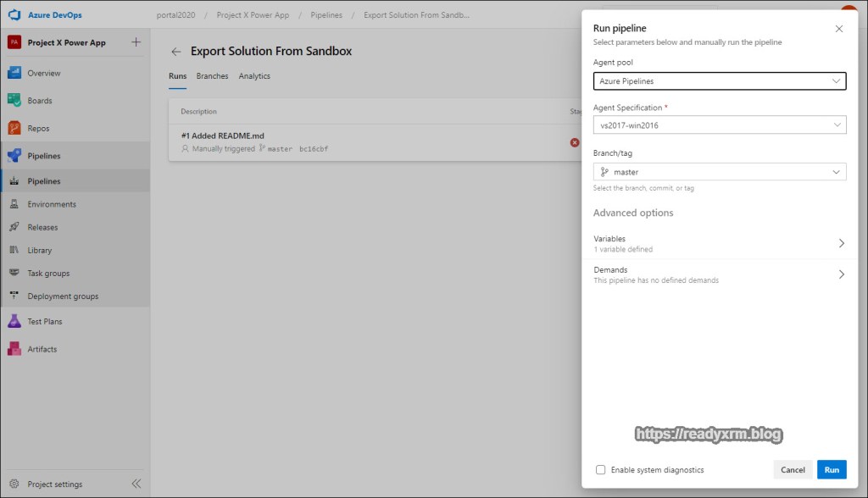Viewport: 868px width, 498px height.
Task: Enable system diagnostics checkbox
Action: 600,470
